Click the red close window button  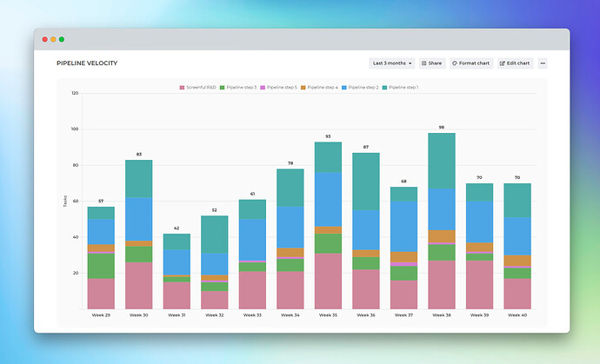[44, 39]
